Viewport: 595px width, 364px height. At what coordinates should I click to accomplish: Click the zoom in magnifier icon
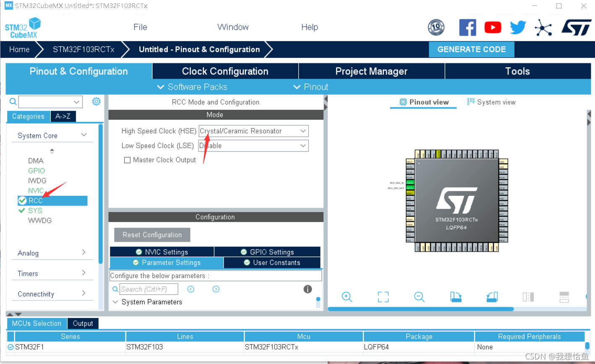(x=347, y=297)
